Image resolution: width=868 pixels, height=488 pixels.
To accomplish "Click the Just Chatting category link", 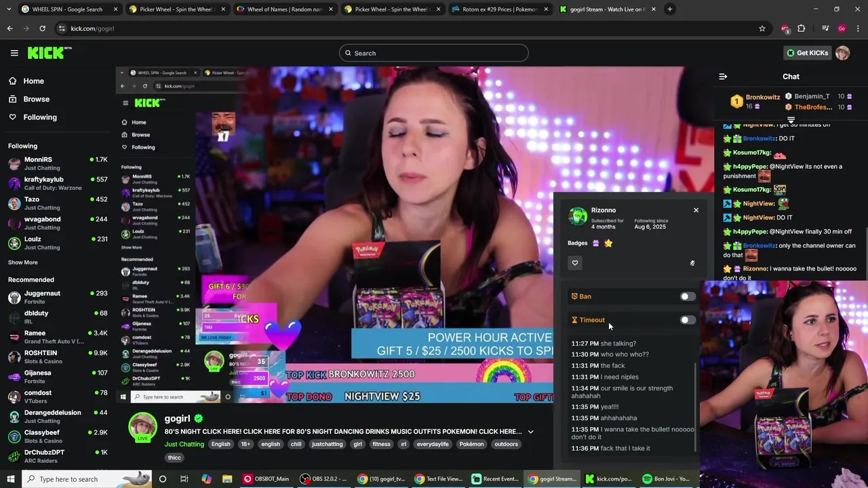I will (x=184, y=445).
